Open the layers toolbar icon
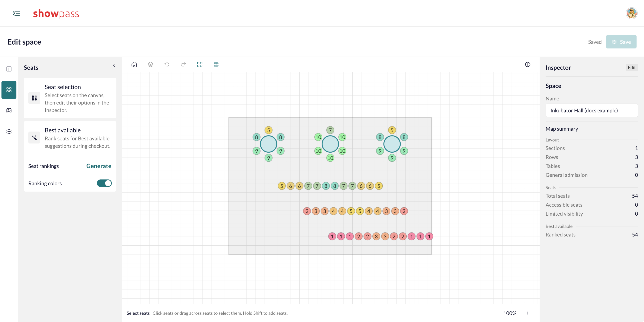 pyautogui.click(x=151, y=64)
